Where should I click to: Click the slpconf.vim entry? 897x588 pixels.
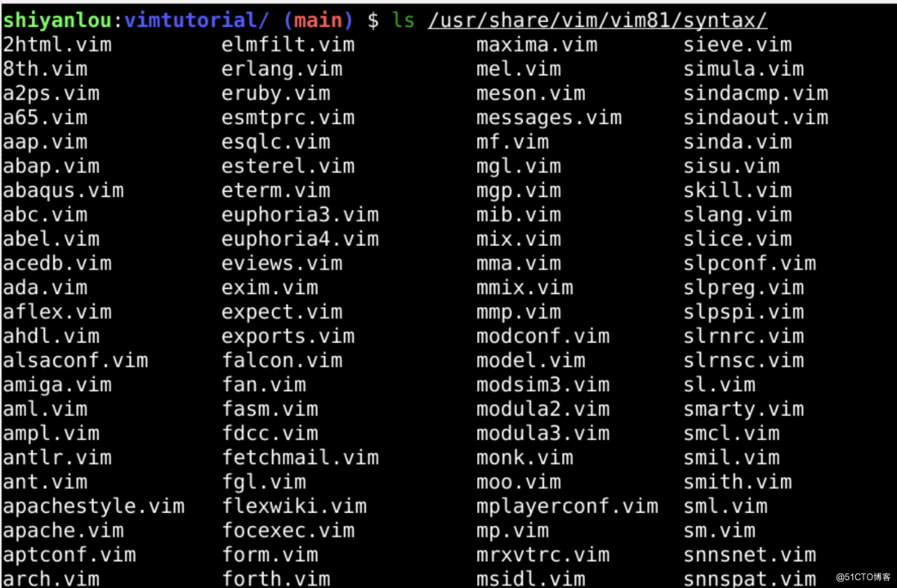(750, 263)
